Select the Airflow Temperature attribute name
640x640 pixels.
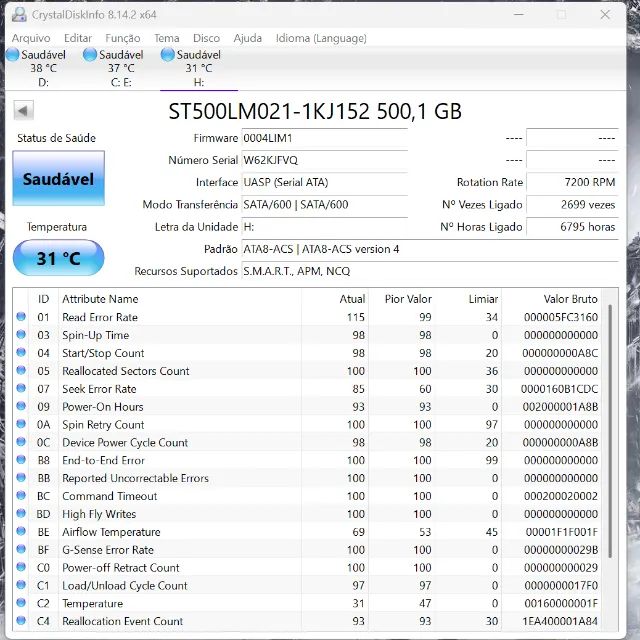coord(111,532)
